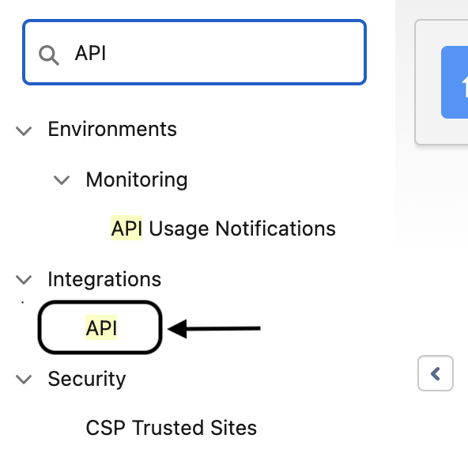Click the magnifying glass search icon
Screen dimensions: 468x476
[49, 55]
